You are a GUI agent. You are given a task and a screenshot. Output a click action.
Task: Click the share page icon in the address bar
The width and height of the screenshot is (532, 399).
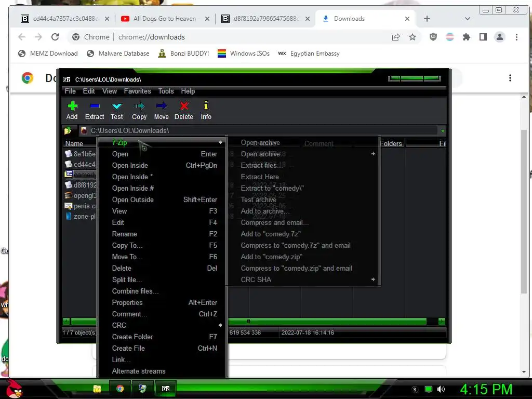pos(395,37)
